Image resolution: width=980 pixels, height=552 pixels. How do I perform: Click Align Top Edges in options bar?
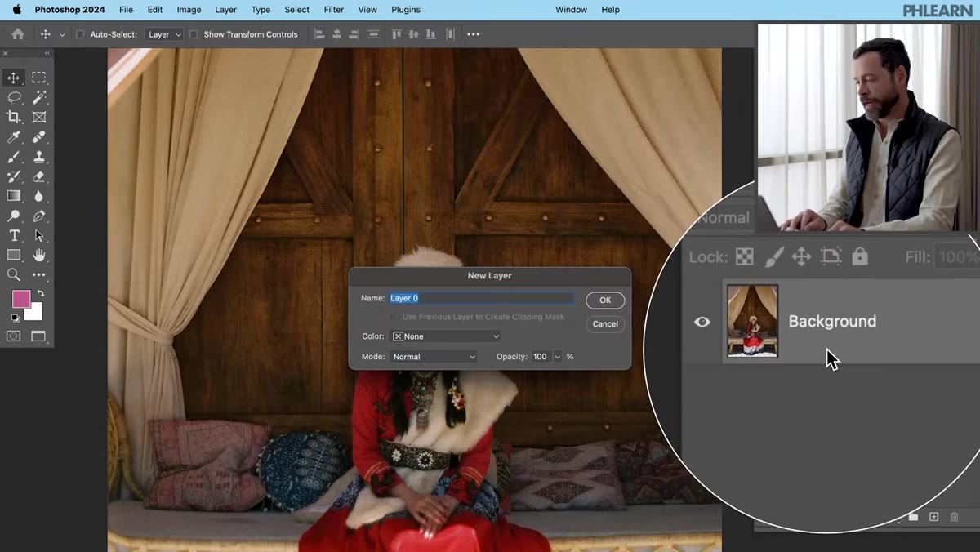click(x=397, y=34)
